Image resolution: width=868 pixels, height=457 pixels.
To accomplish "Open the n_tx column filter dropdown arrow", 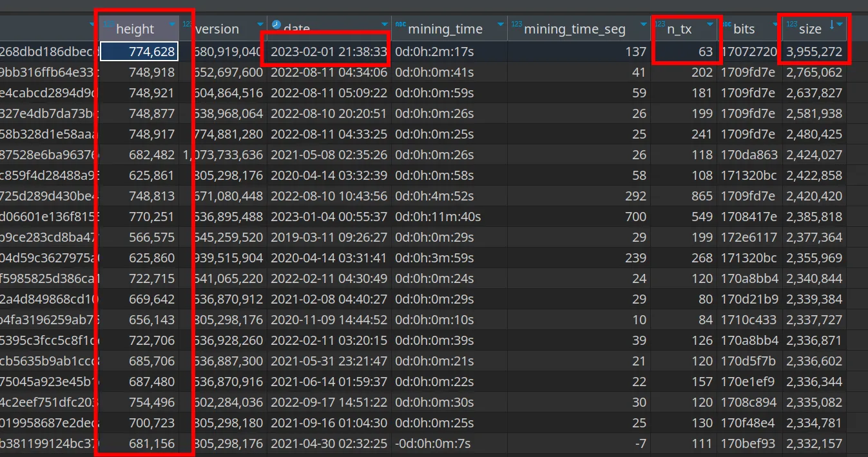I will pos(709,24).
